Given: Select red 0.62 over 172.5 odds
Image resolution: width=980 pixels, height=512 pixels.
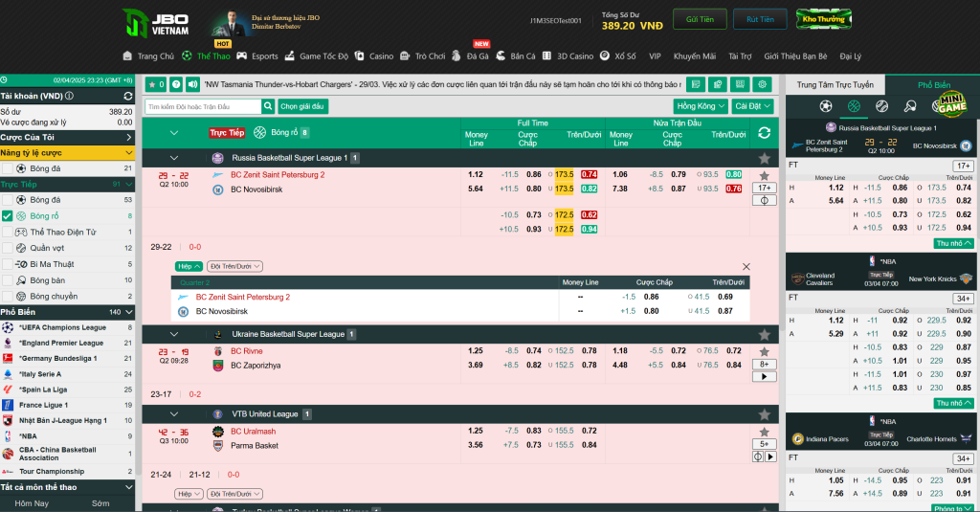Looking at the screenshot, I should (589, 215).
